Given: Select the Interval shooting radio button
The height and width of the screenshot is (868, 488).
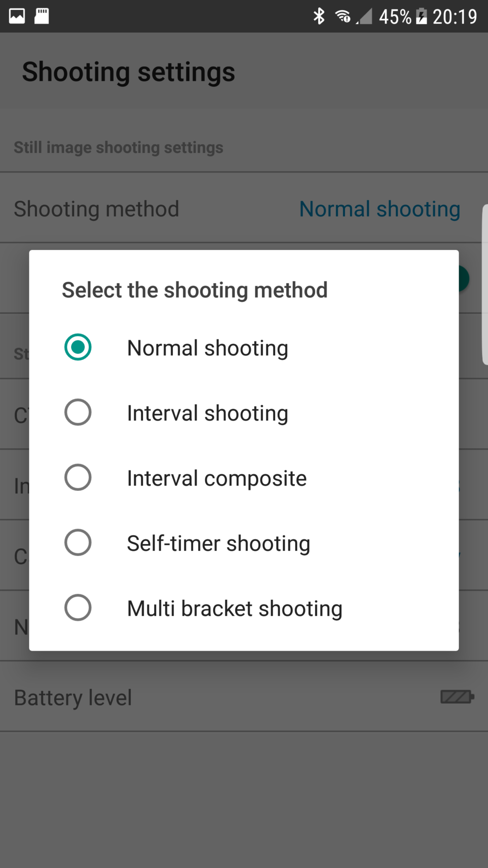Looking at the screenshot, I should coord(78,412).
